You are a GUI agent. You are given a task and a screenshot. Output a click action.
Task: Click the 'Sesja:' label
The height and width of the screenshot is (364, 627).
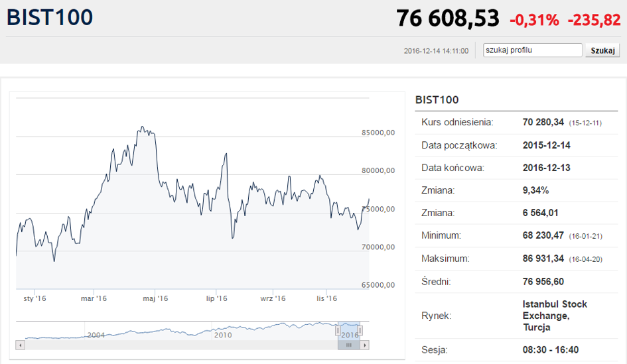pyautogui.click(x=435, y=350)
